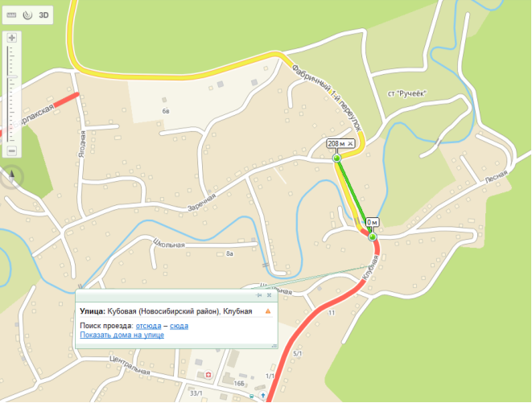Click the zoom level slider handle

(12, 77)
